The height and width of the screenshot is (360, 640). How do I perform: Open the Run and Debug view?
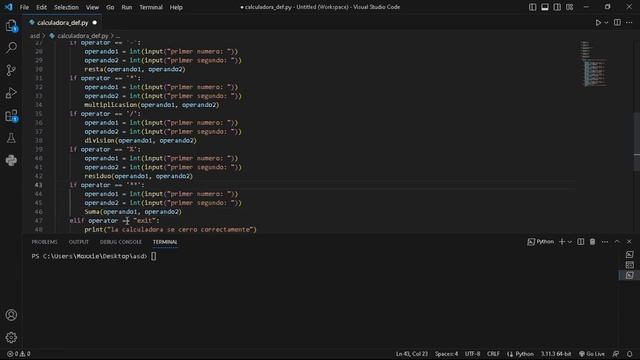11,93
